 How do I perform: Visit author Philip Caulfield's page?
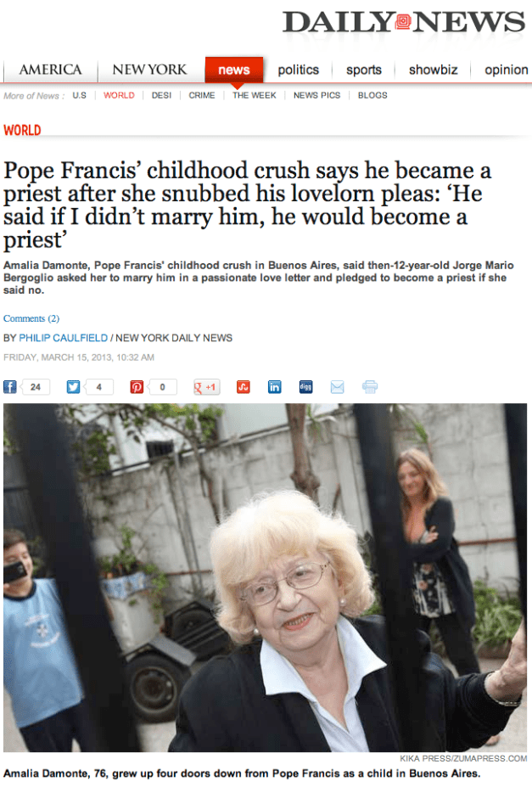coord(63,338)
